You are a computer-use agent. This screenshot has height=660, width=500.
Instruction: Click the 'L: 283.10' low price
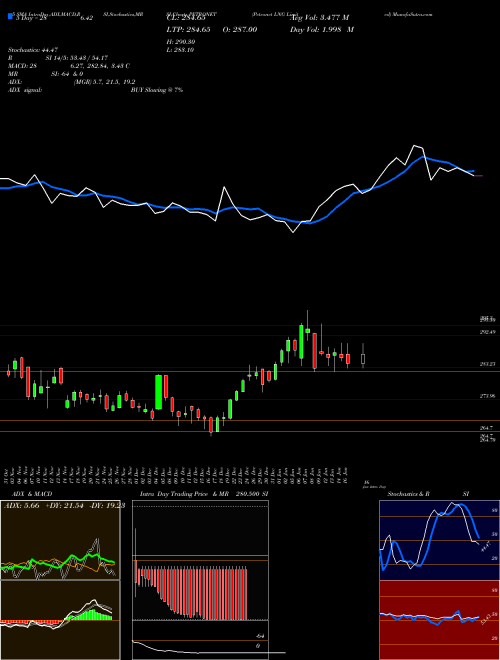tap(180, 50)
